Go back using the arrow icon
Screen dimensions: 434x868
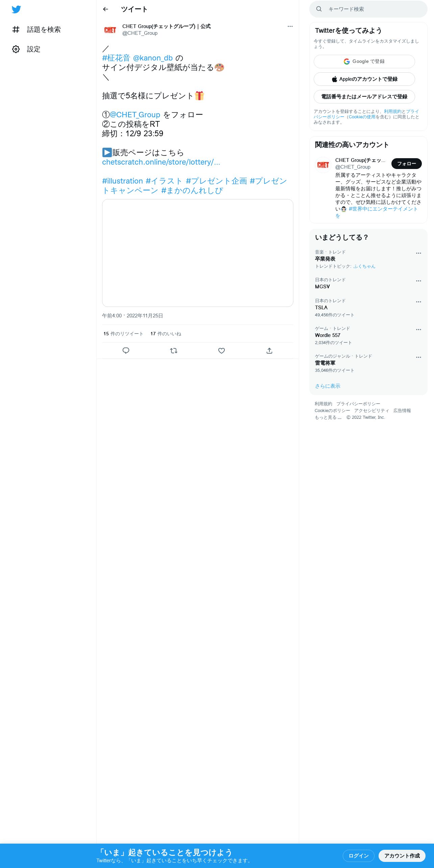[x=105, y=9]
